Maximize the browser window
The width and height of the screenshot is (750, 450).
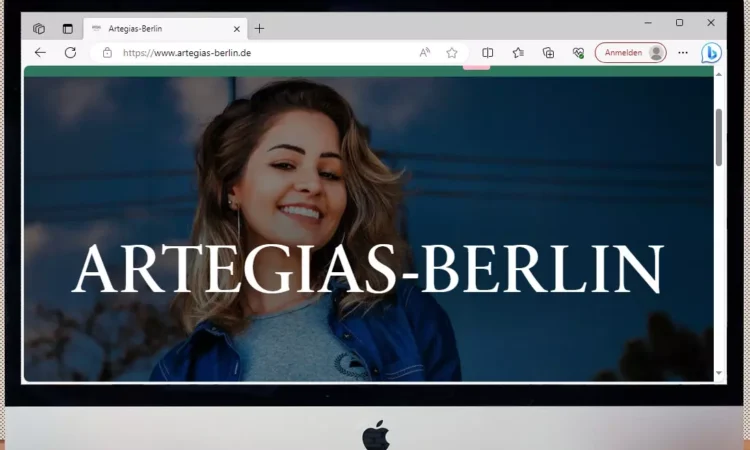(x=679, y=22)
